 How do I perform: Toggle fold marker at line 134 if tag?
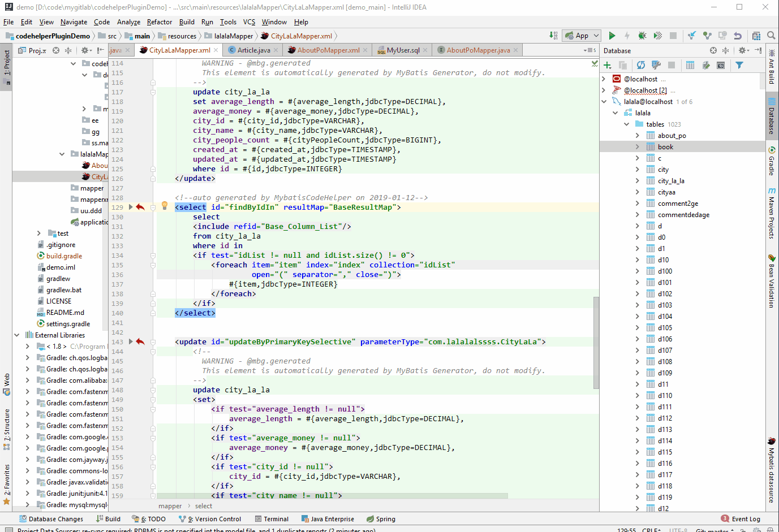(153, 256)
